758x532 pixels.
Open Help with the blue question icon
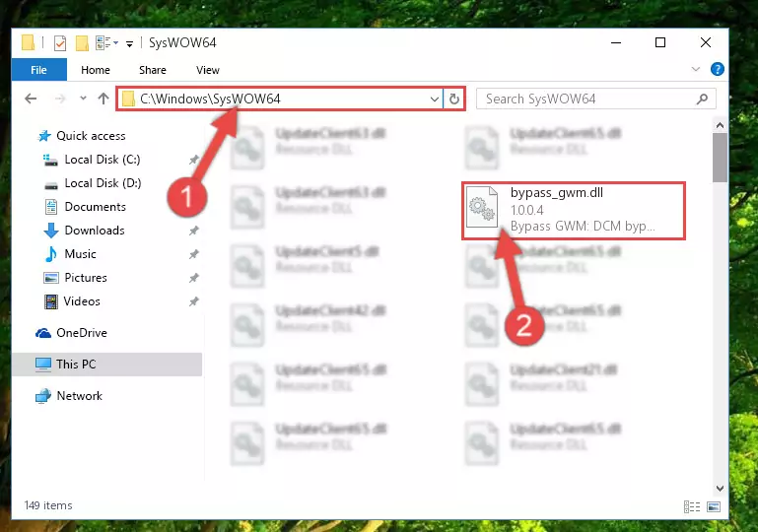pos(717,69)
